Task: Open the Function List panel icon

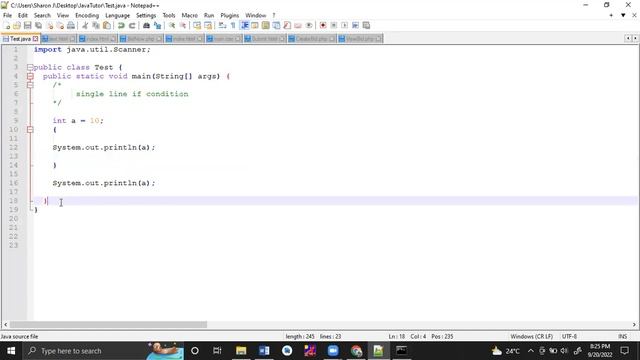Action: click(287, 26)
